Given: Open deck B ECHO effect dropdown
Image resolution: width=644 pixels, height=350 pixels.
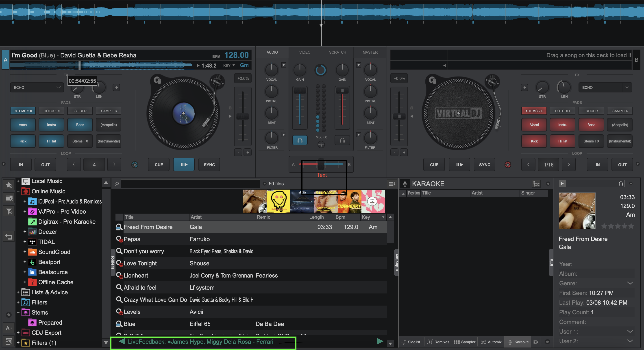Looking at the screenshot, I should (x=605, y=87).
